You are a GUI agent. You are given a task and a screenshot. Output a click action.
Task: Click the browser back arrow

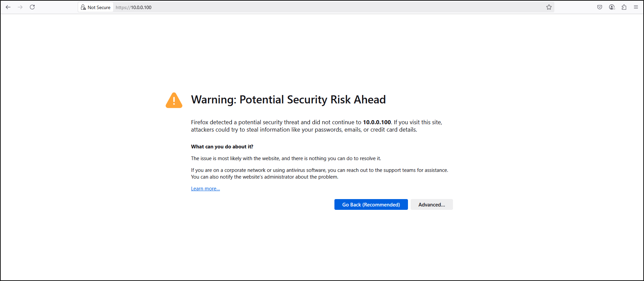(8, 7)
